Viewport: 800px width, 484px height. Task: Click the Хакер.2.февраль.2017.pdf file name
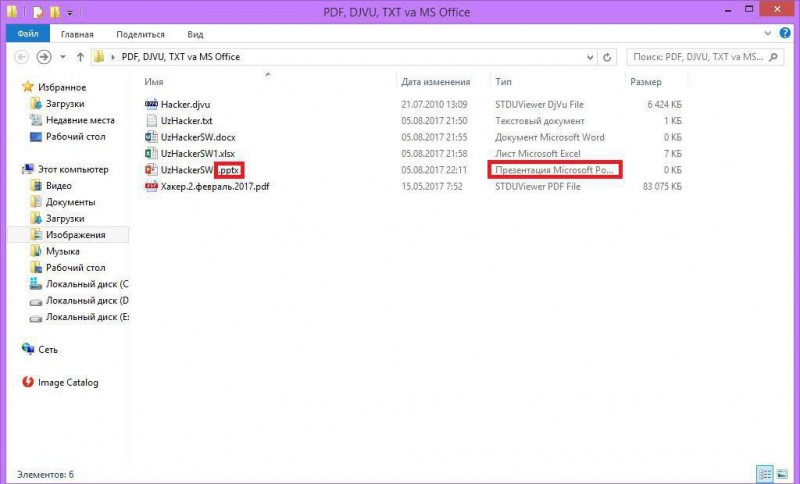click(x=215, y=187)
